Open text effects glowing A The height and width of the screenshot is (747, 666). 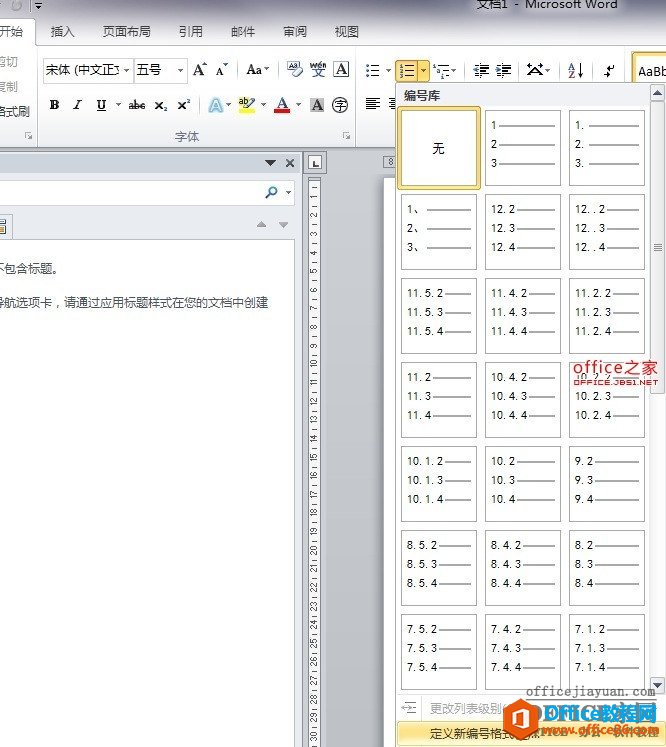(216, 105)
